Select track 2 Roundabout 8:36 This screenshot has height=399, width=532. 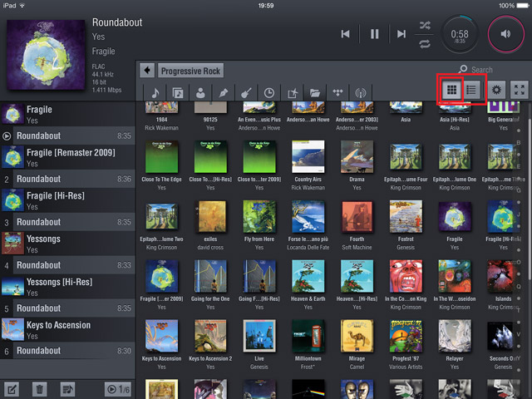[67, 179]
